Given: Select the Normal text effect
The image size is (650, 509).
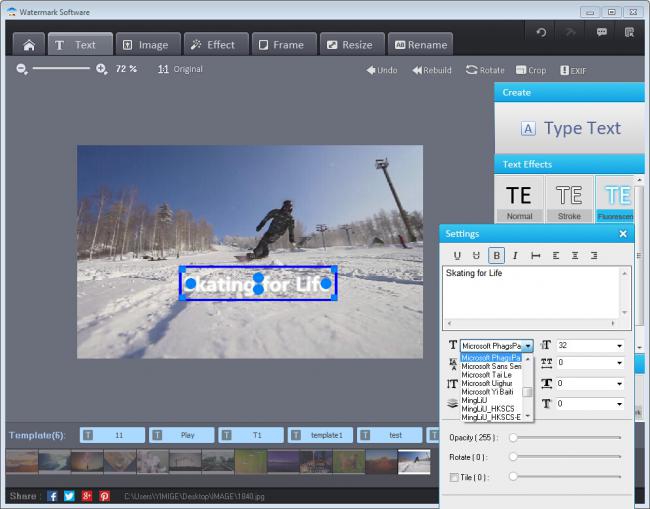Looking at the screenshot, I should point(519,199).
